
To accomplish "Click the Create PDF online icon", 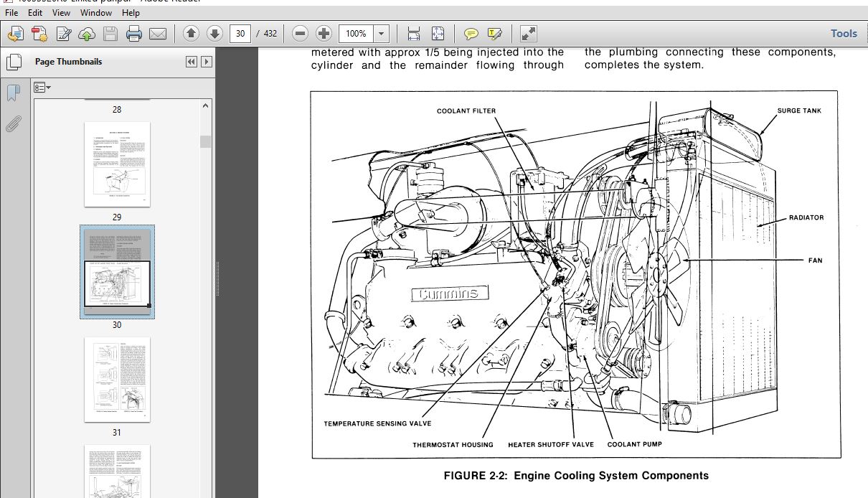I will [39, 33].
